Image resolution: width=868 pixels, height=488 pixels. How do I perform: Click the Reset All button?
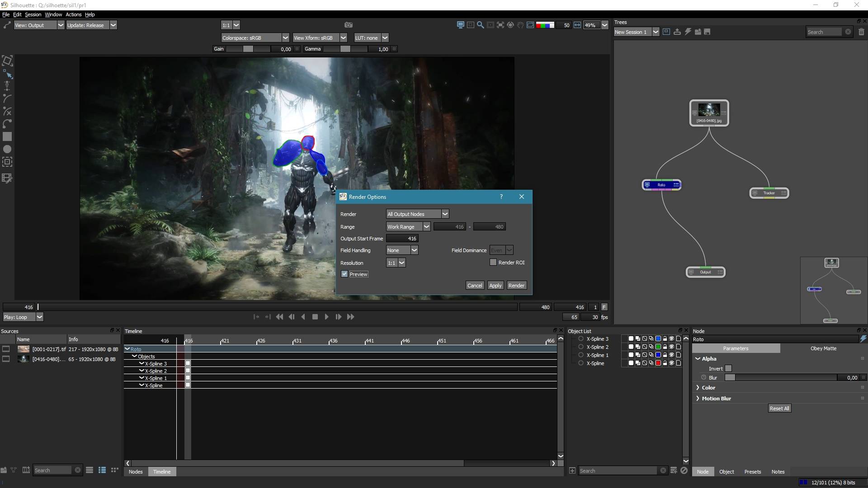coord(779,408)
